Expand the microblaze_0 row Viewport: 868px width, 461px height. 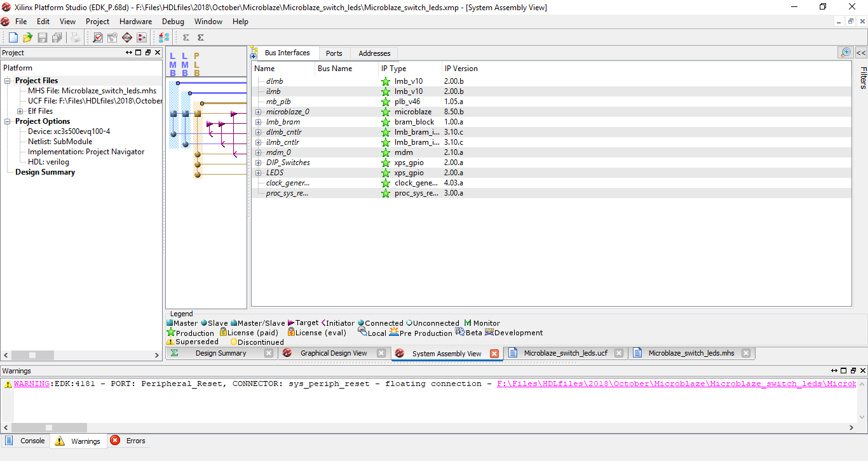[259, 112]
